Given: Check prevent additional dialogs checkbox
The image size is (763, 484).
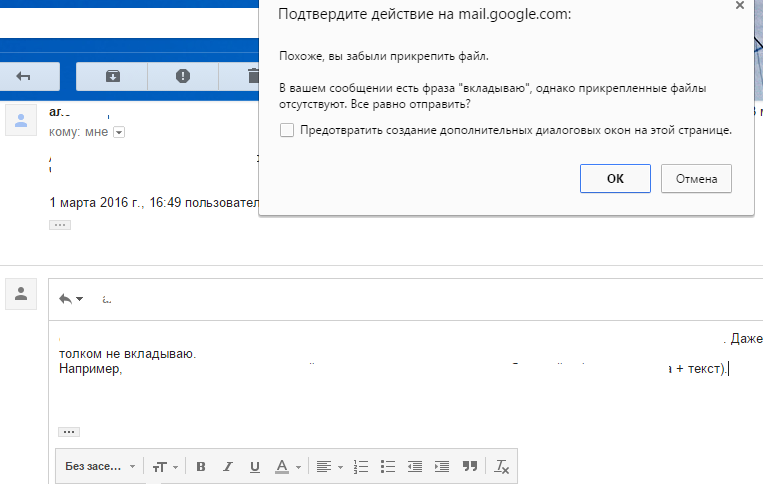Looking at the screenshot, I should pyautogui.click(x=287, y=130).
